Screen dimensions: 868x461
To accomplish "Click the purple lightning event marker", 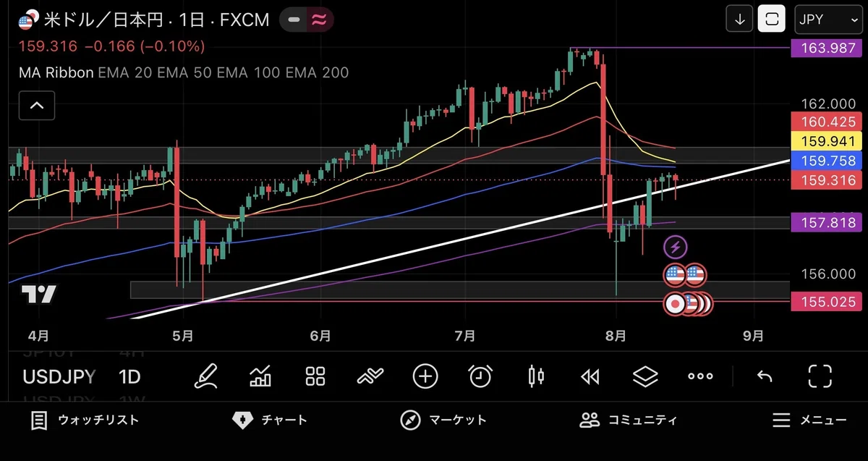I will pos(675,248).
